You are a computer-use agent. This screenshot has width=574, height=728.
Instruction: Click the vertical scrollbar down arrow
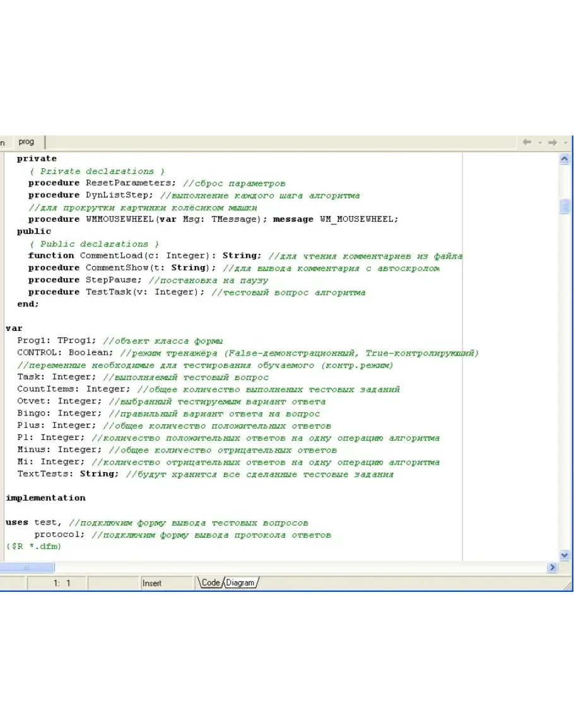pos(565,555)
